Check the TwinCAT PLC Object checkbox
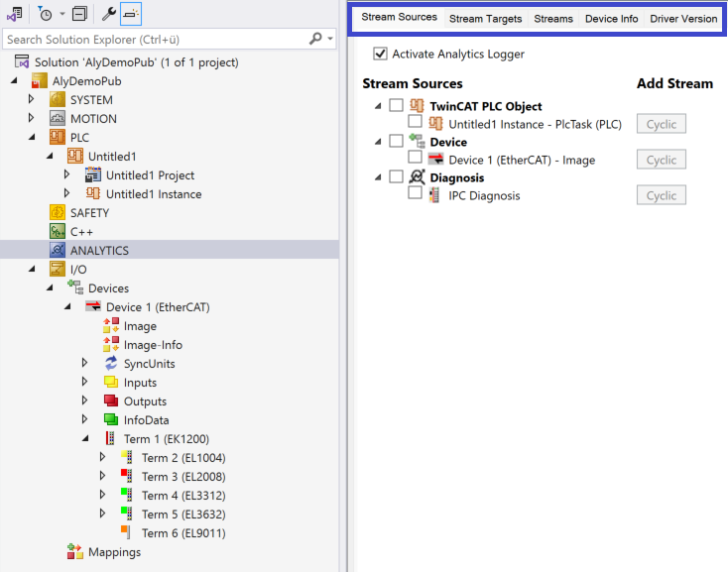Viewport: 728px width, 572px height. point(397,105)
